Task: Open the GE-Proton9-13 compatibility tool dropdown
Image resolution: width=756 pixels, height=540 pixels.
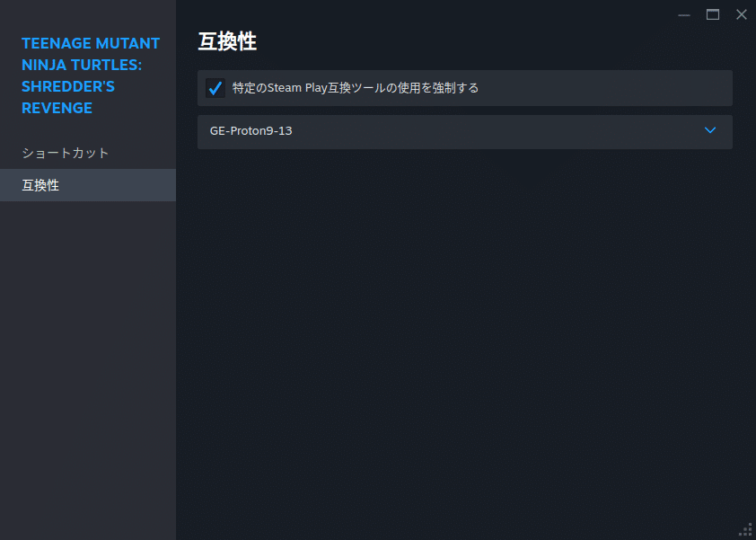Action: coord(465,132)
